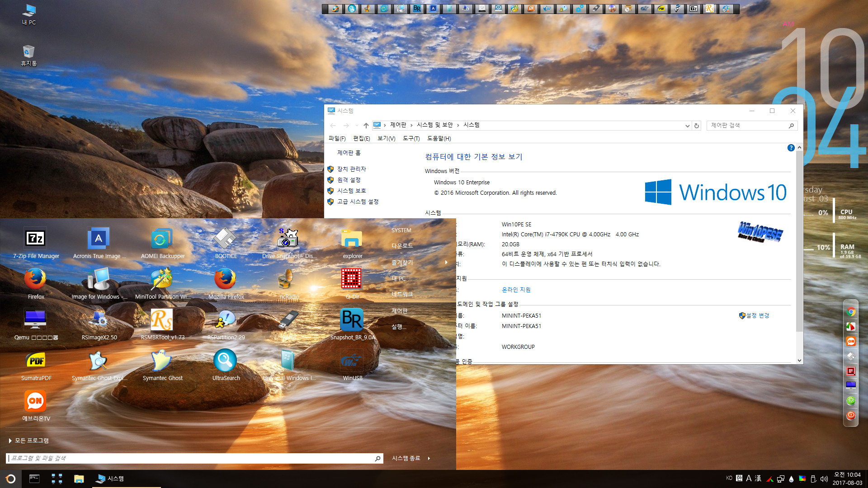Viewport: 868px width, 488px height.
Task: Go to 제어판 홈
Action: 349,153
